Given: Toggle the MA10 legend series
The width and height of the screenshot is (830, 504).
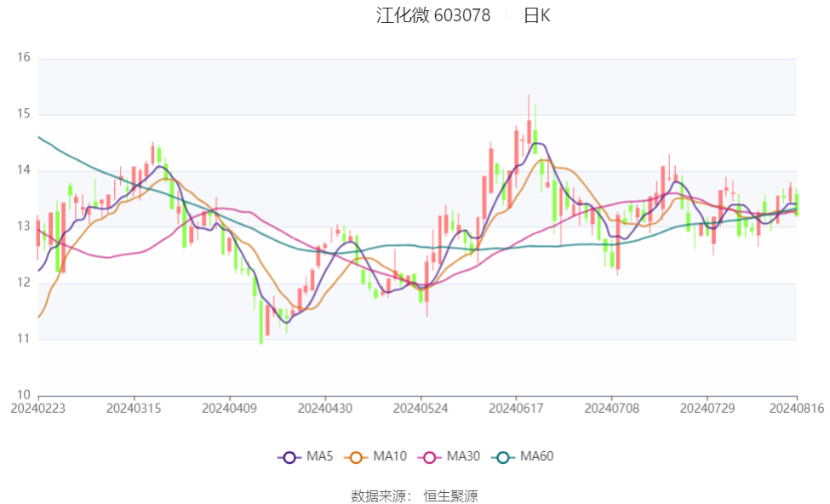Looking at the screenshot, I should click(375, 456).
